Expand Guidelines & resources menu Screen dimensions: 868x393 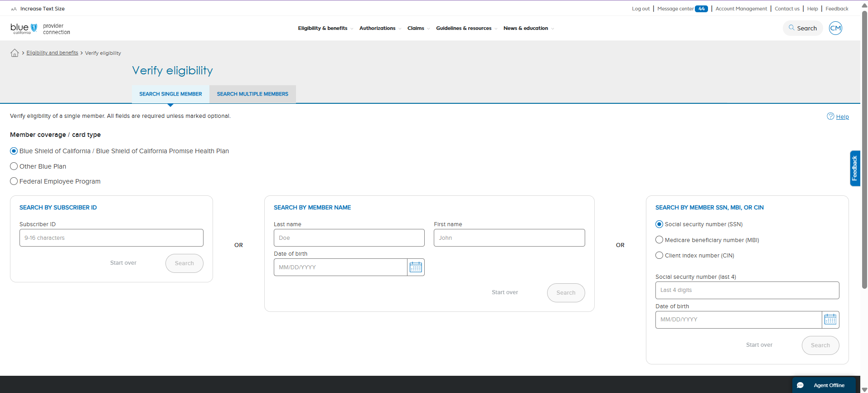tap(467, 28)
